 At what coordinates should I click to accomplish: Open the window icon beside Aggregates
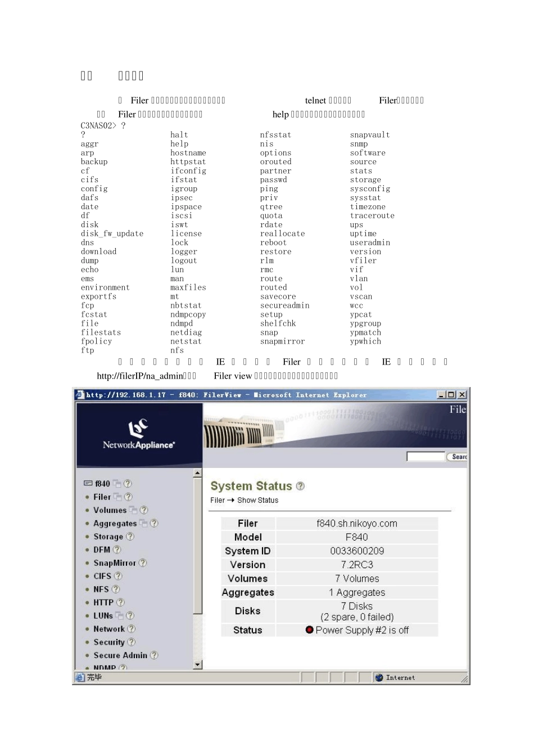pyautogui.click(x=143, y=523)
